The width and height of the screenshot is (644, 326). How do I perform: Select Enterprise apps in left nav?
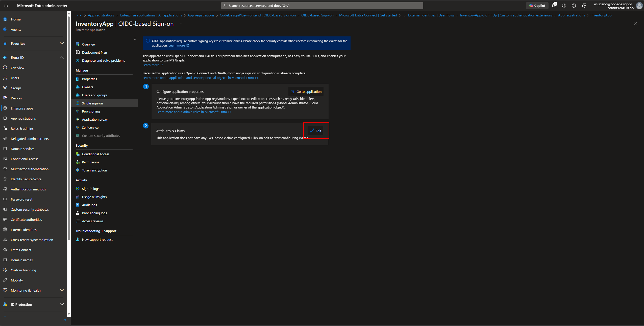tap(22, 108)
